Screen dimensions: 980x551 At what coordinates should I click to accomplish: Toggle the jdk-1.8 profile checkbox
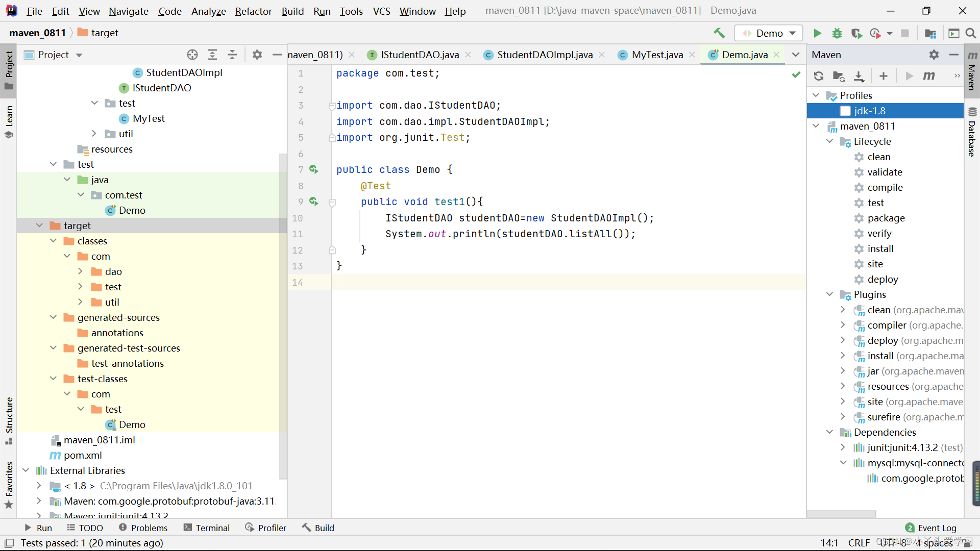(x=845, y=111)
